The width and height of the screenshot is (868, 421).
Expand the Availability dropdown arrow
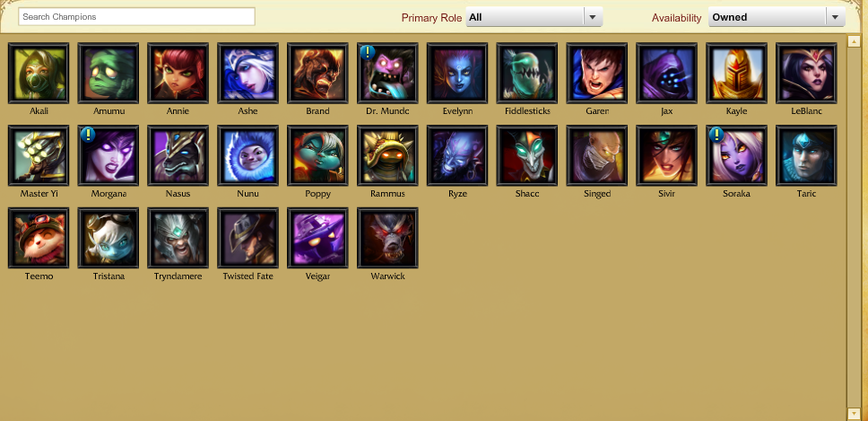(836, 17)
